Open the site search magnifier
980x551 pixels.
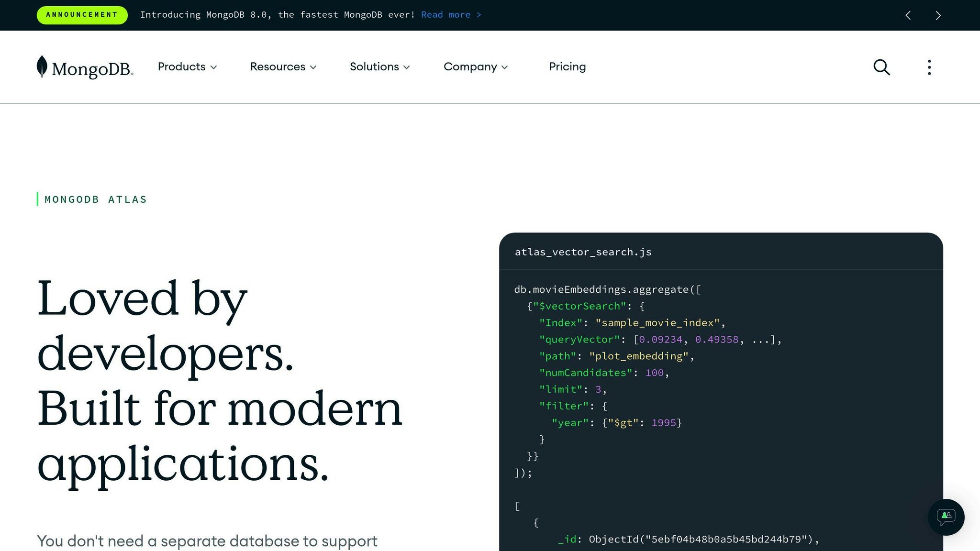[x=881, y=67]
